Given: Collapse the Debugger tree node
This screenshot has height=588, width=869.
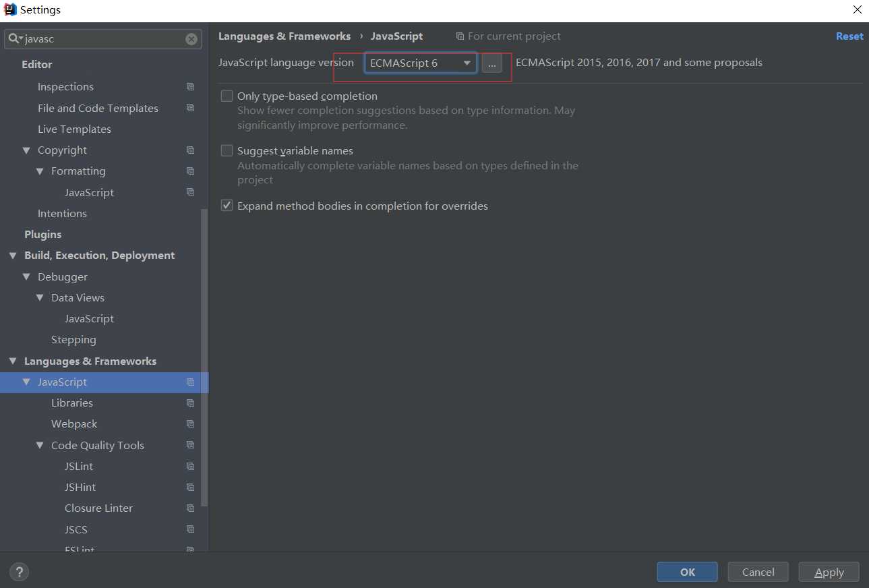Looking at the screenshot, I should [26, 276].
